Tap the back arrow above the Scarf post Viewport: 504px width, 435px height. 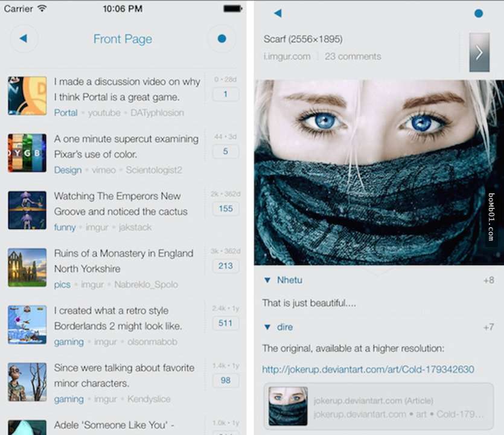pyautogui.click(x=278, y=13)
